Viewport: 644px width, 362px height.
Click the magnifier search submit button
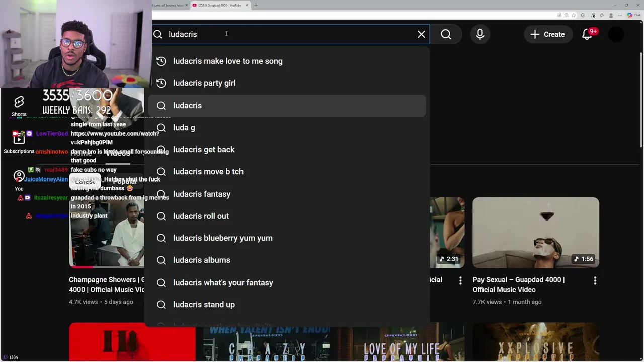446,34
